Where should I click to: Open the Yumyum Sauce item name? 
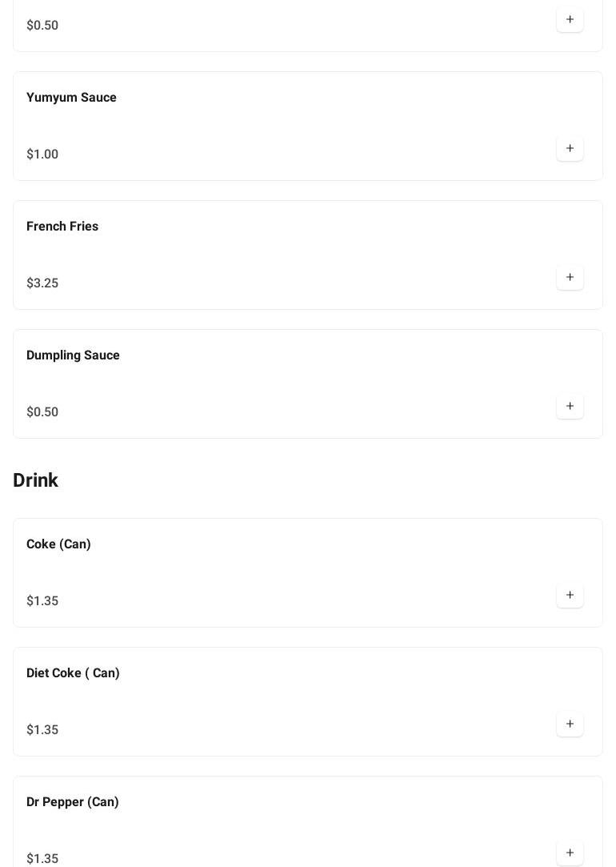pyautogui.click(x=71, y=98)
